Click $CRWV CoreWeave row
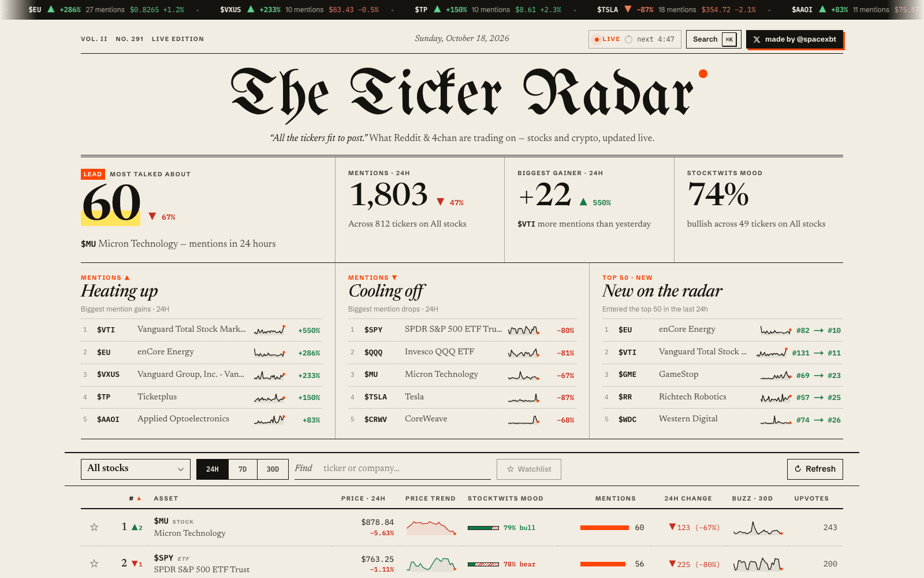 pyautogui.click(x=462, y=420)
